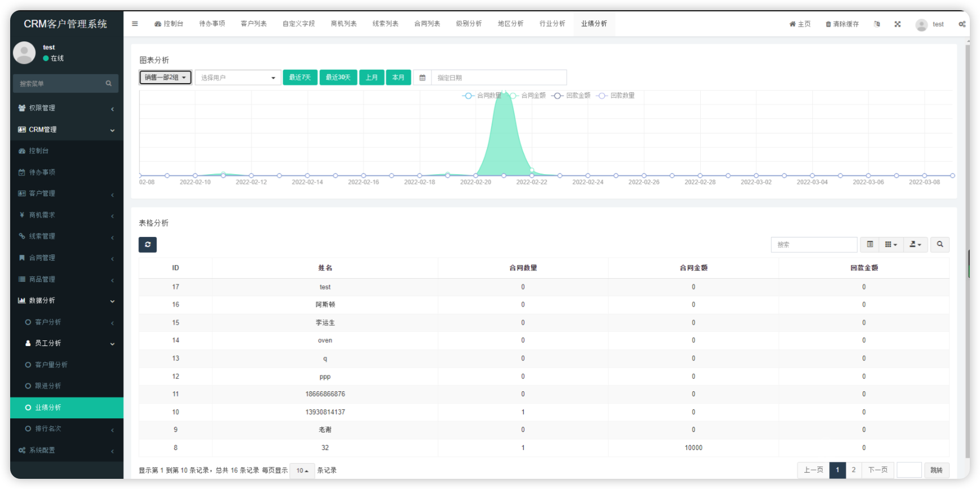The image size is (980, 489).
Task: Click the table refresh icon button
Action: pos(148,245)
